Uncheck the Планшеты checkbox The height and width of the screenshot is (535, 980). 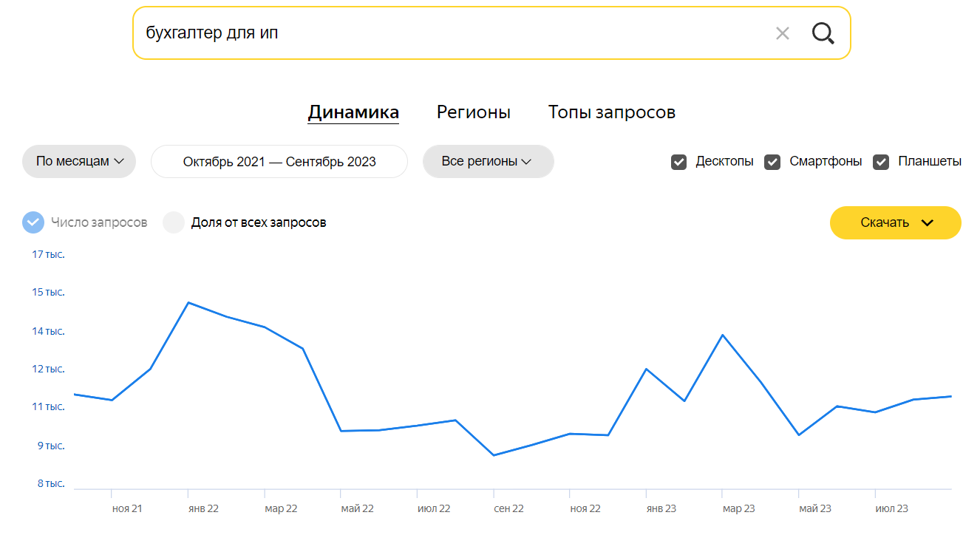pos(881,162)
